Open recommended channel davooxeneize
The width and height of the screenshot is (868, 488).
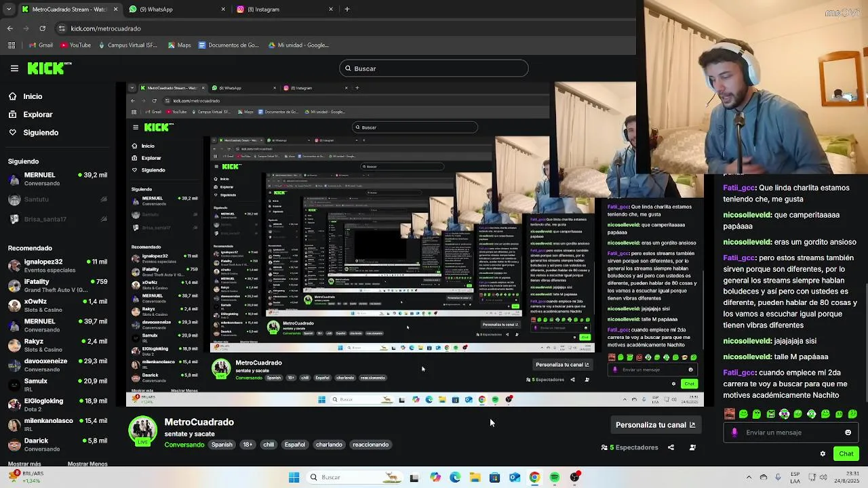point(58,365)
